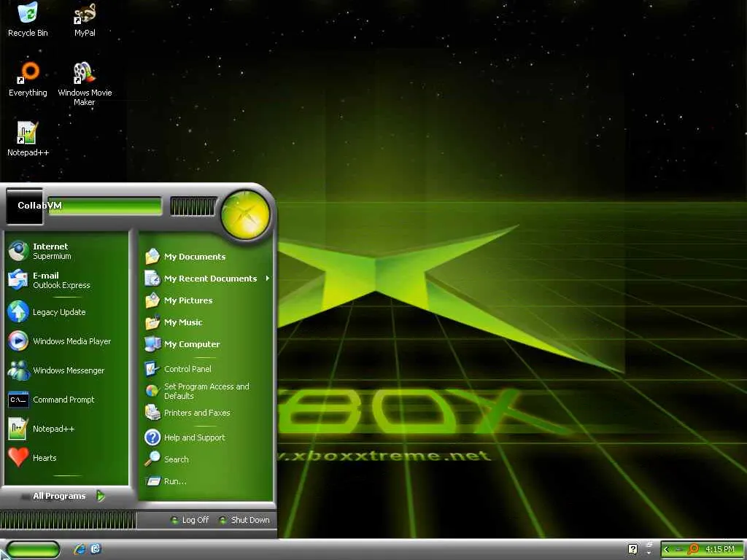Start the Hearts game
The height and width of the screenshot is (560, 747).
66,458
